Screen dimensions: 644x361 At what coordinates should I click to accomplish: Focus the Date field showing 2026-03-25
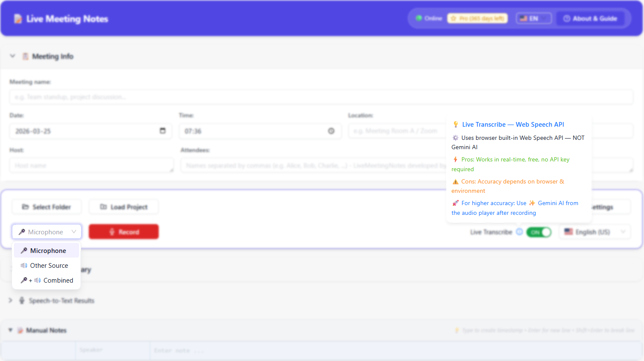coord(91,131)
